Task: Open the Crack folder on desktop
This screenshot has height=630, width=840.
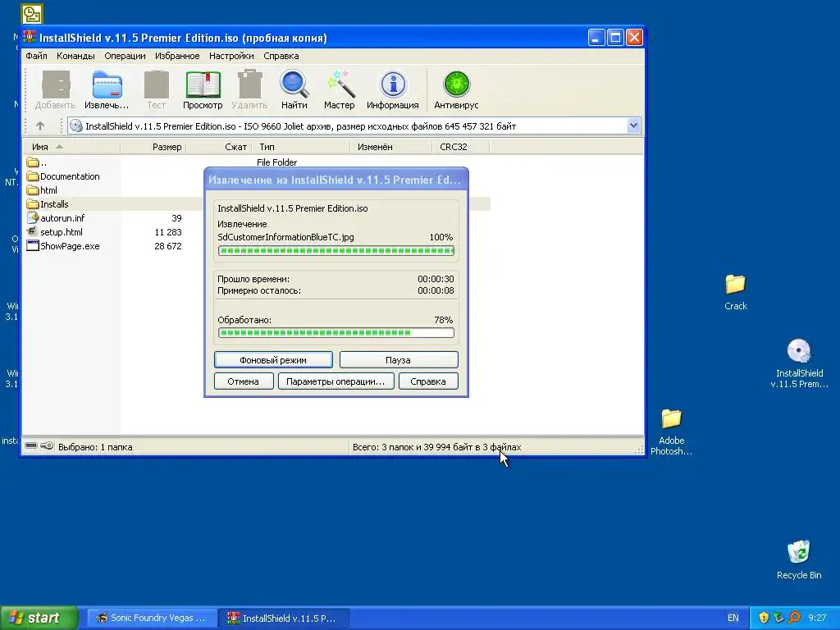Action: pos(736,292)
